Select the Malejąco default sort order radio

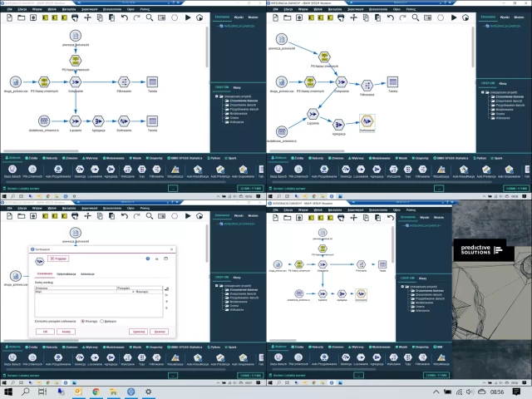click(102, 320)
